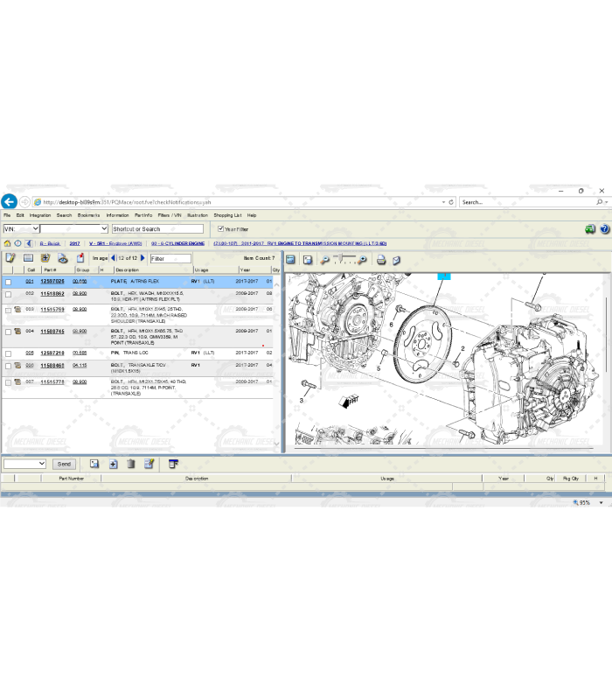Go to next image with right arrow
The height and width of the screenshot is (700, 612).
[143, 258]
